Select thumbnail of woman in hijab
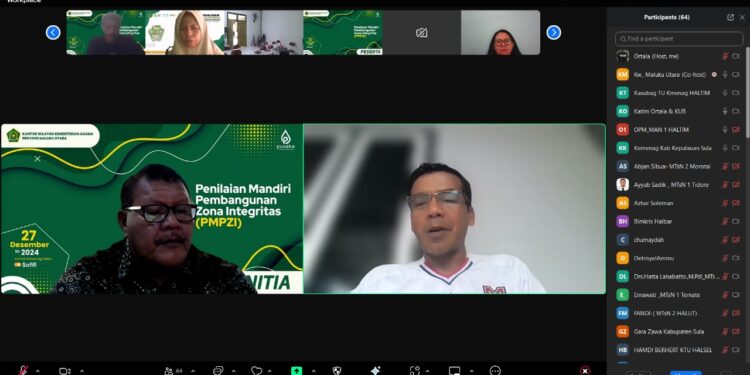This screenshot has height=375, width=750. 185,33
